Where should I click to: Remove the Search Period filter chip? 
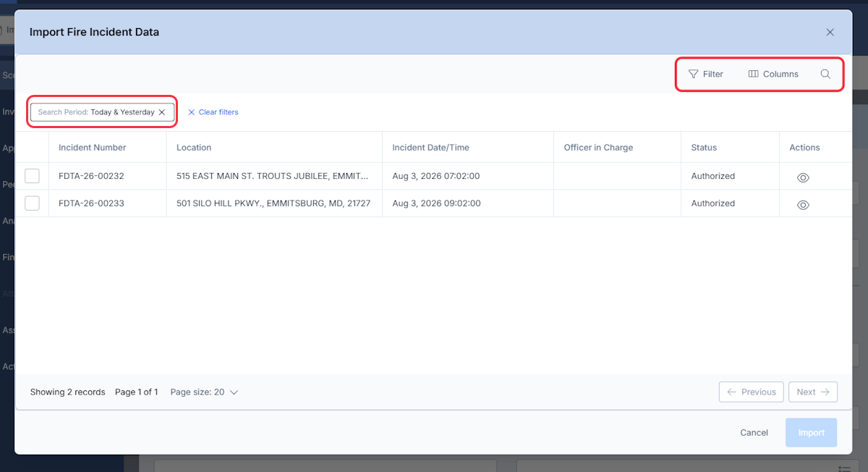click(162, 112)
